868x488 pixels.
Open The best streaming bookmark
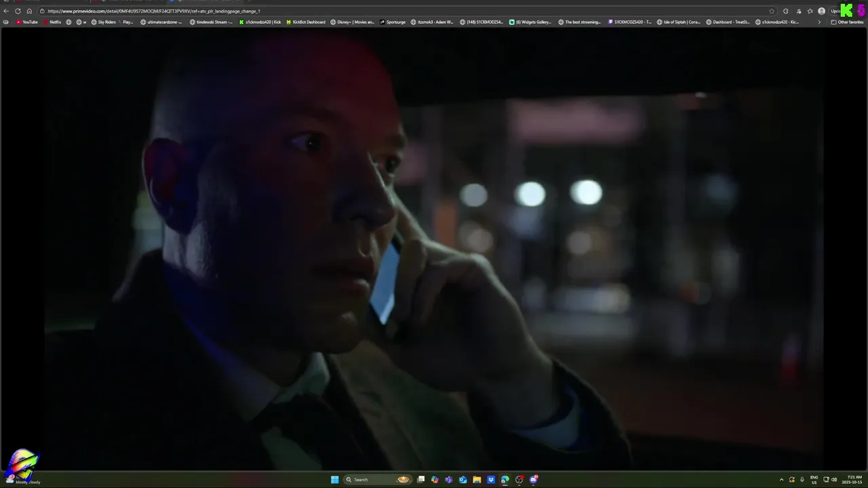pyautogui.click(x=580, y=22)
